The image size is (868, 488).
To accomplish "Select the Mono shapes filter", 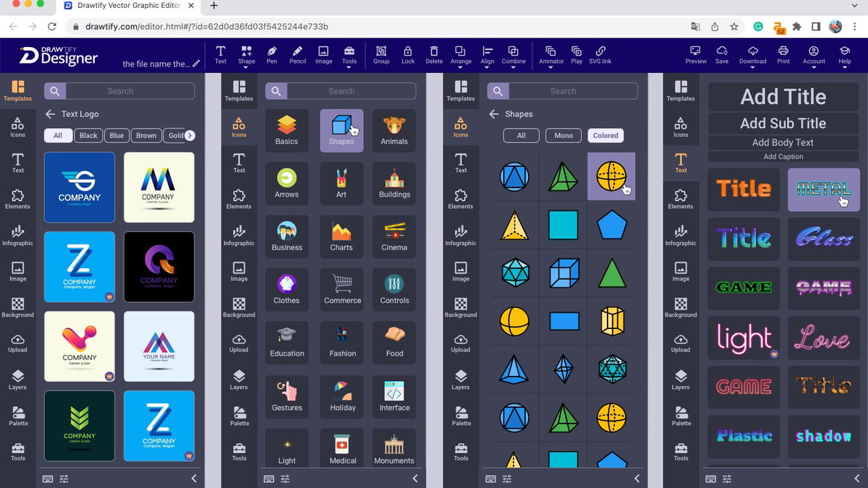I will [563, 135].
